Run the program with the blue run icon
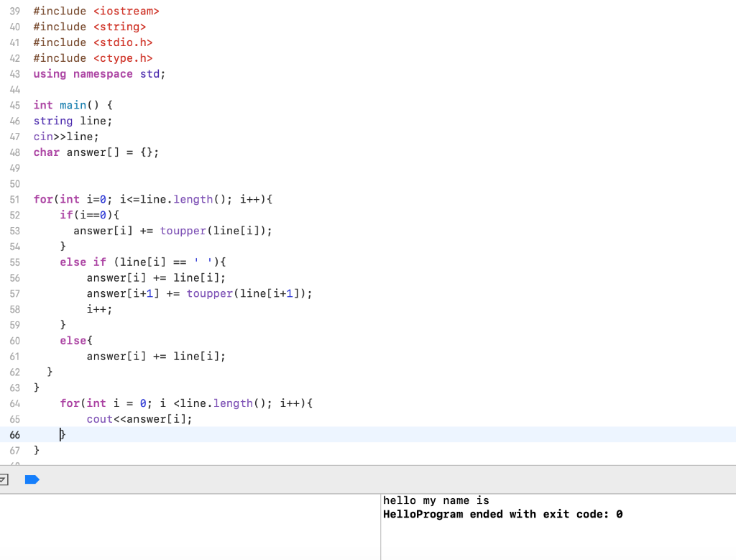This screenshot has width=736, height=560. 32,479
